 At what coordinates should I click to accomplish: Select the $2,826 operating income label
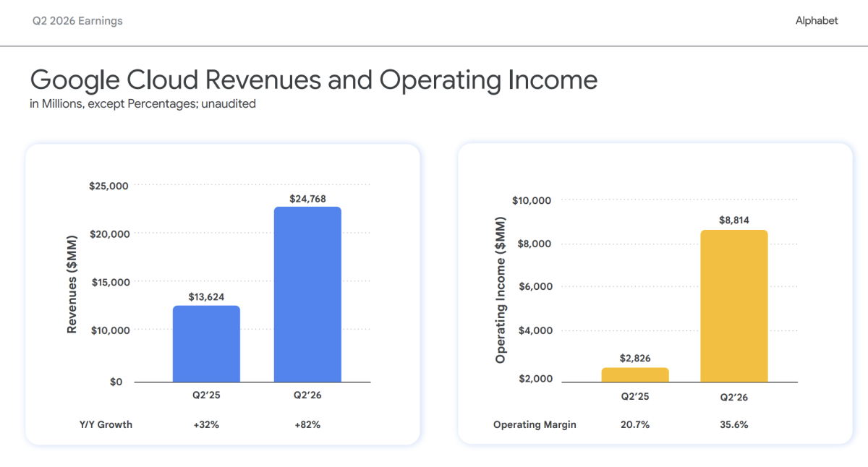click(x=635, y=358)
